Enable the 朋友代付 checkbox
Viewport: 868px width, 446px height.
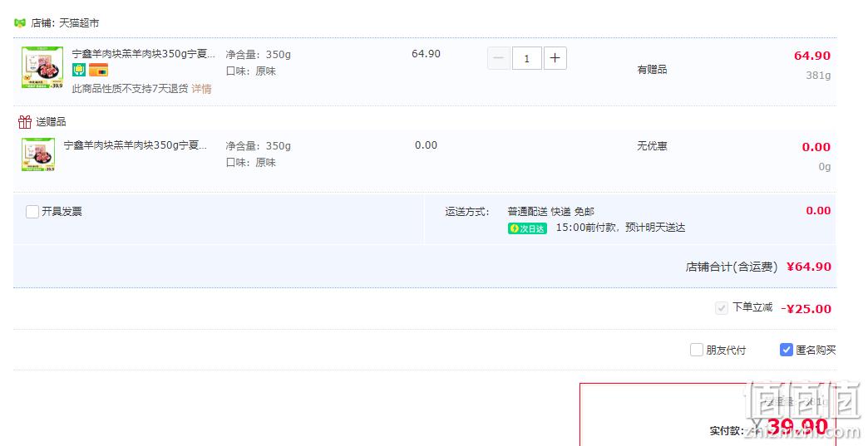point(697,350)
